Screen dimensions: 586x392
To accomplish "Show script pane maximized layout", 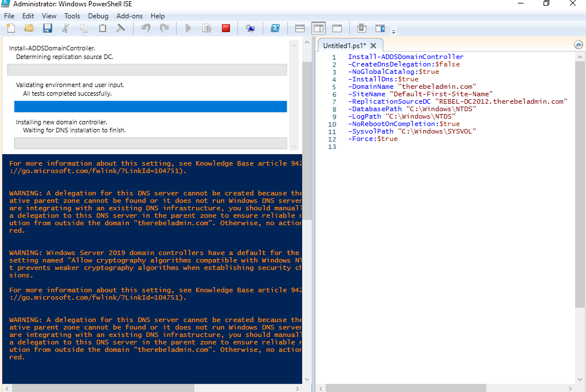I will tap(337, 29).
